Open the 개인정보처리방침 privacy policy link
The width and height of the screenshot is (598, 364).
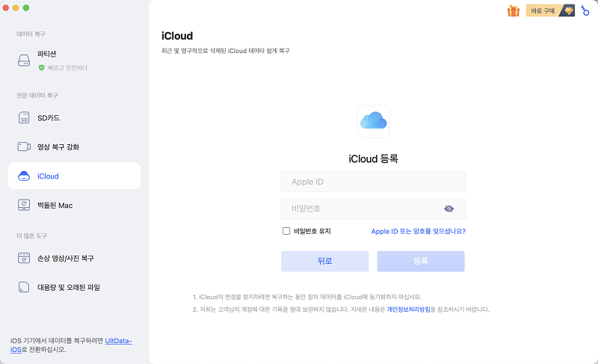tap(408, 309)
